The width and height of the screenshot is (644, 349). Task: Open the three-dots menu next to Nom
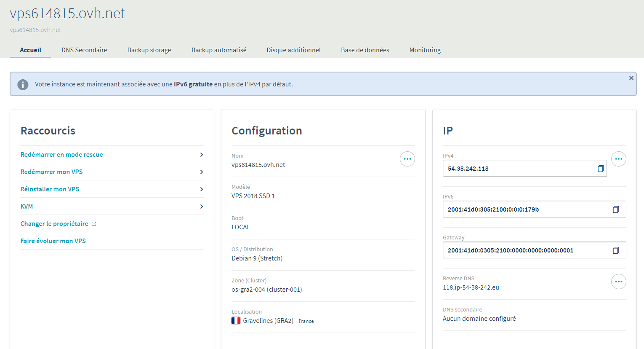[407, 159]
